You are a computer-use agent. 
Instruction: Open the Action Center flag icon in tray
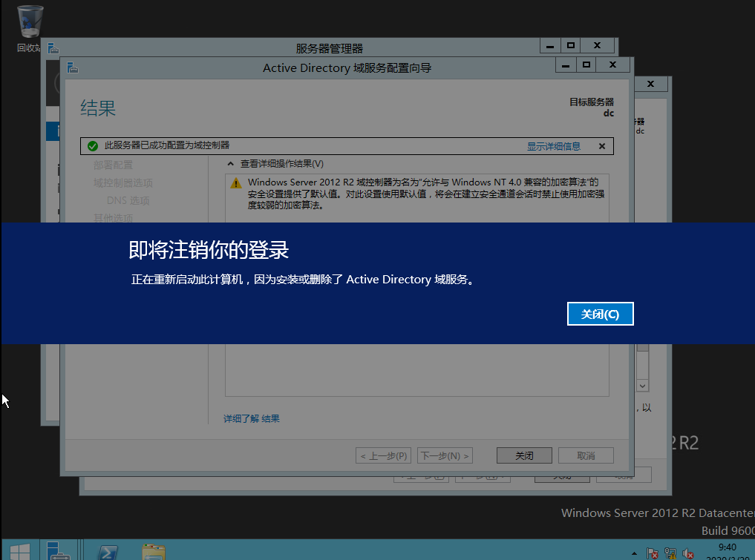click(x=653, y=553)
